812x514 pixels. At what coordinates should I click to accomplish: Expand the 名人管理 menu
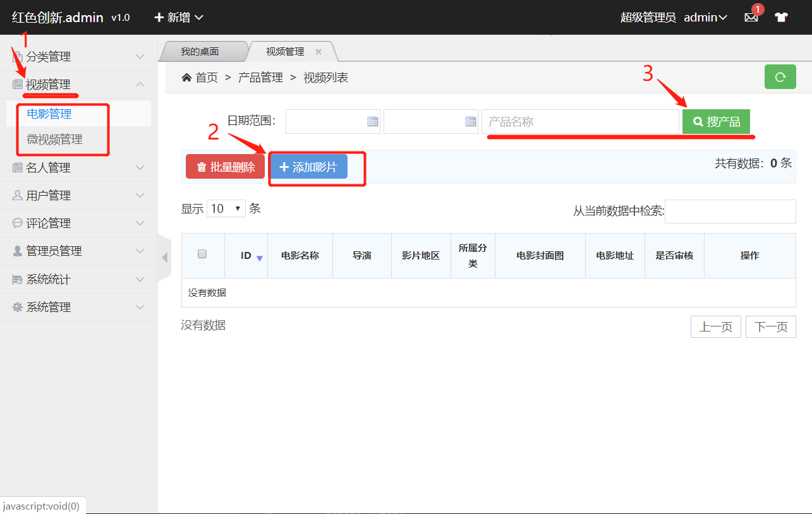pyautogui.click(x=79, y=168)
